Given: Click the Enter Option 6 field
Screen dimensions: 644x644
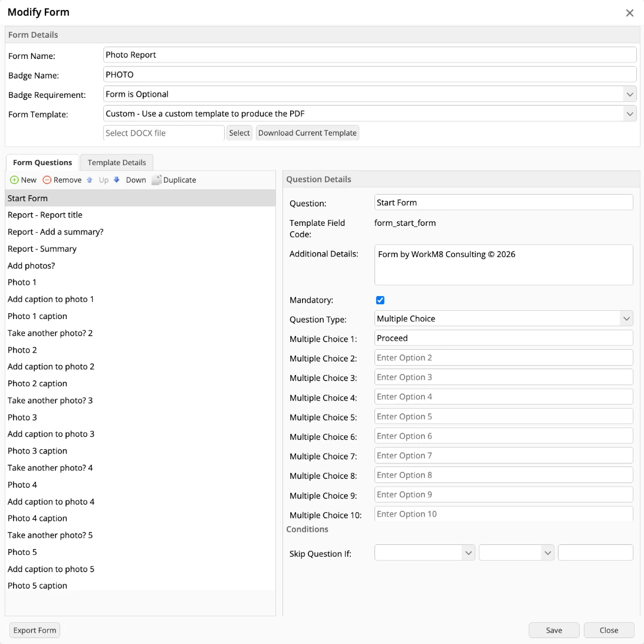Looking at the screenshot, I should pos(504,436).
